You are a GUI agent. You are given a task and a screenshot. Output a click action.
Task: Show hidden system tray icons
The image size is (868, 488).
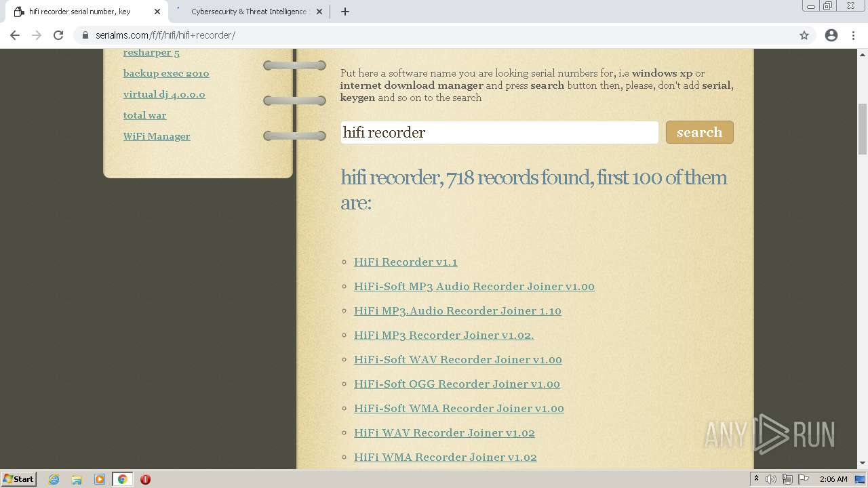click(756, 479)
